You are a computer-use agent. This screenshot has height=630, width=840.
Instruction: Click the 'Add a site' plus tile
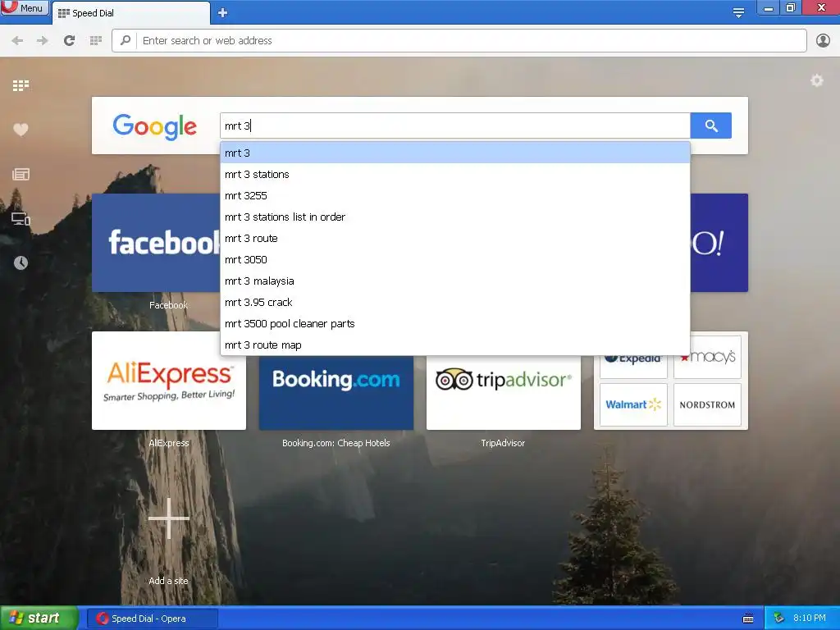click(x=169, y=518)
